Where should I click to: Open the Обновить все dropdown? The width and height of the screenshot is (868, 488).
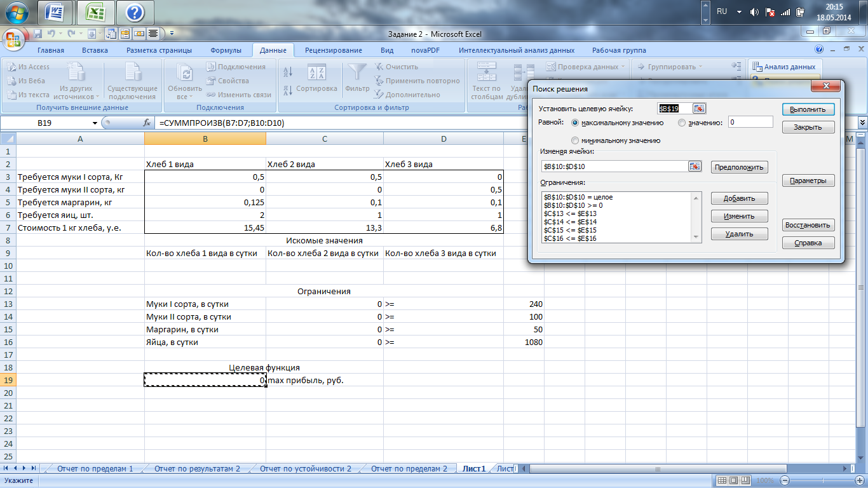pos(184,81)
